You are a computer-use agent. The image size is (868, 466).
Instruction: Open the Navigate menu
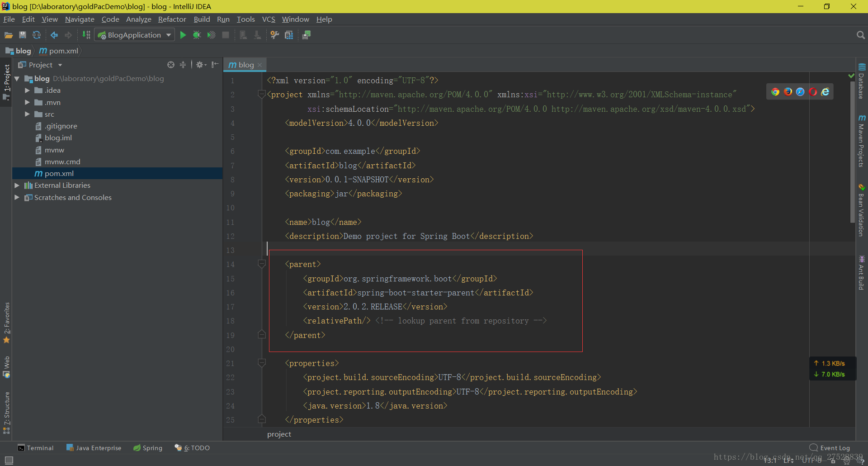80,19
